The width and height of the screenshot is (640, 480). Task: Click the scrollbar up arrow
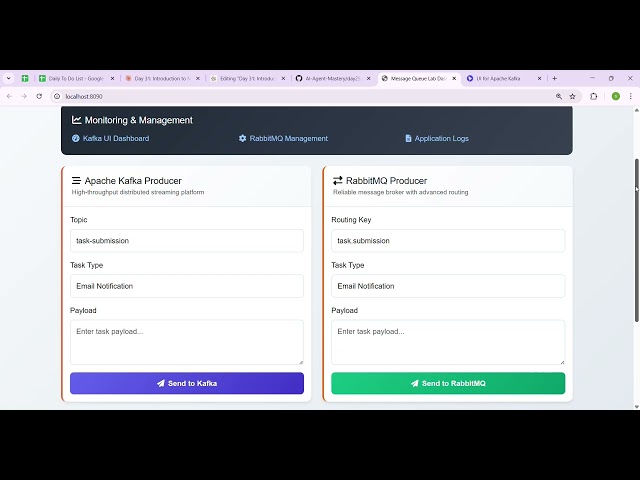637,110
